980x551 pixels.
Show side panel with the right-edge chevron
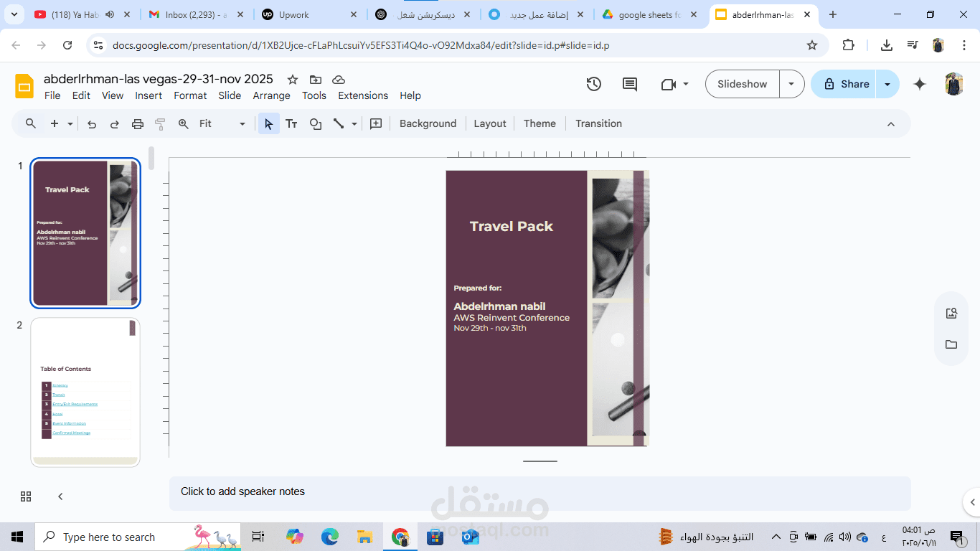point(973,502)
